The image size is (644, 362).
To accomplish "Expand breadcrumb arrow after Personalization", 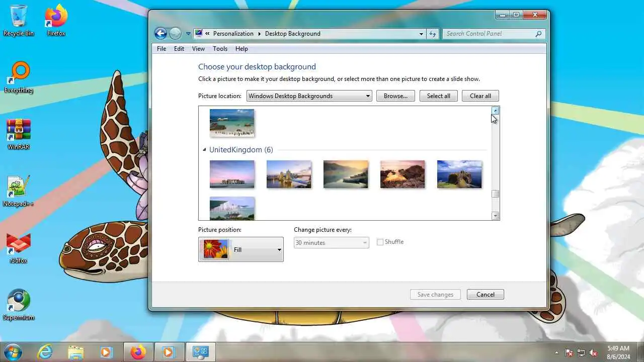I will (260, 34).
